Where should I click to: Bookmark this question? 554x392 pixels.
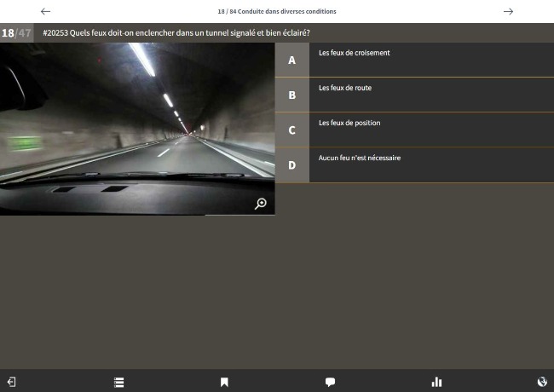[224, 382]
